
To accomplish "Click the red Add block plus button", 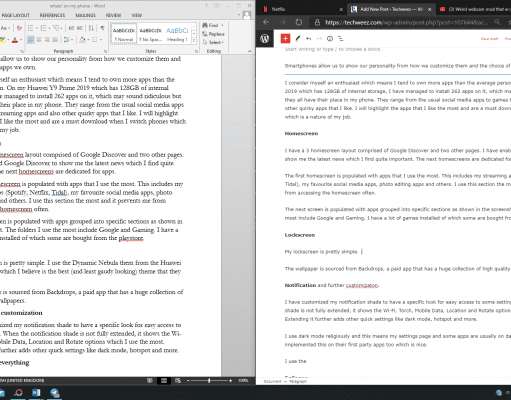I will click(285, 39).
